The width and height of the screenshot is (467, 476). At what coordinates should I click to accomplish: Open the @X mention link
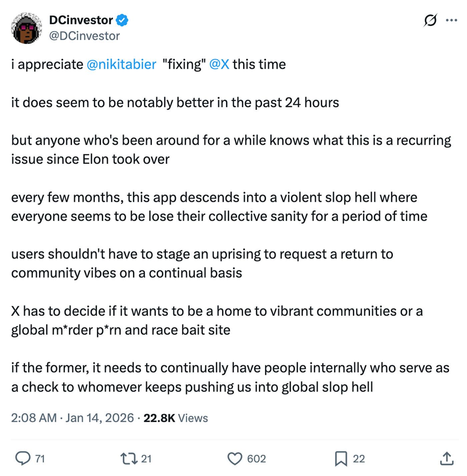click(x=219, y=64)
